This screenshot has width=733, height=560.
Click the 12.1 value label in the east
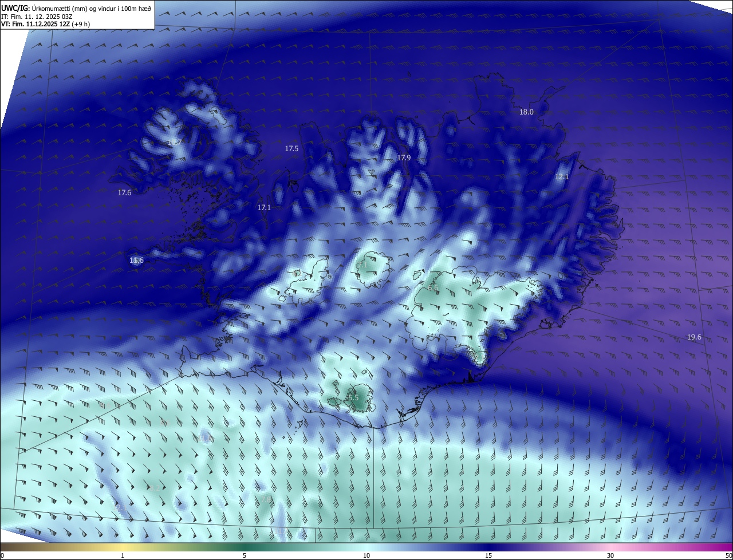click(x=562, y=177)
